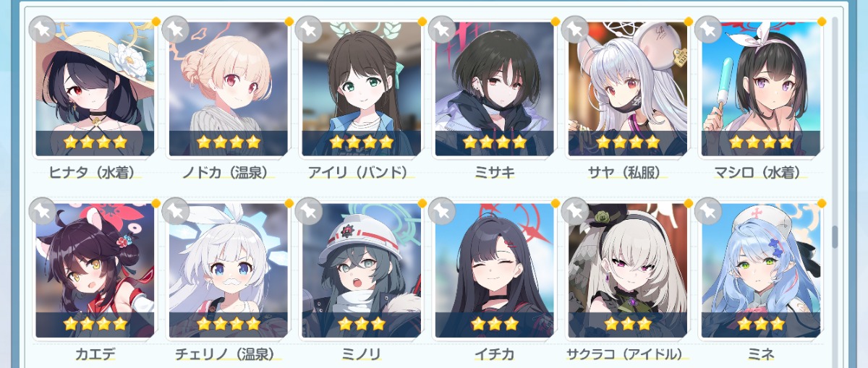Click the カエデ character name label

point(95,354)
